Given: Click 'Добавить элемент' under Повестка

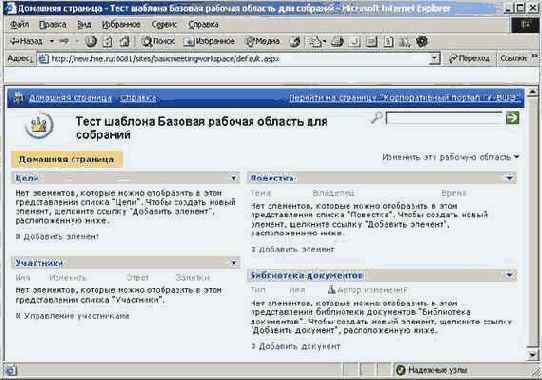Looking at the screenshot, I should pos(297,249).
